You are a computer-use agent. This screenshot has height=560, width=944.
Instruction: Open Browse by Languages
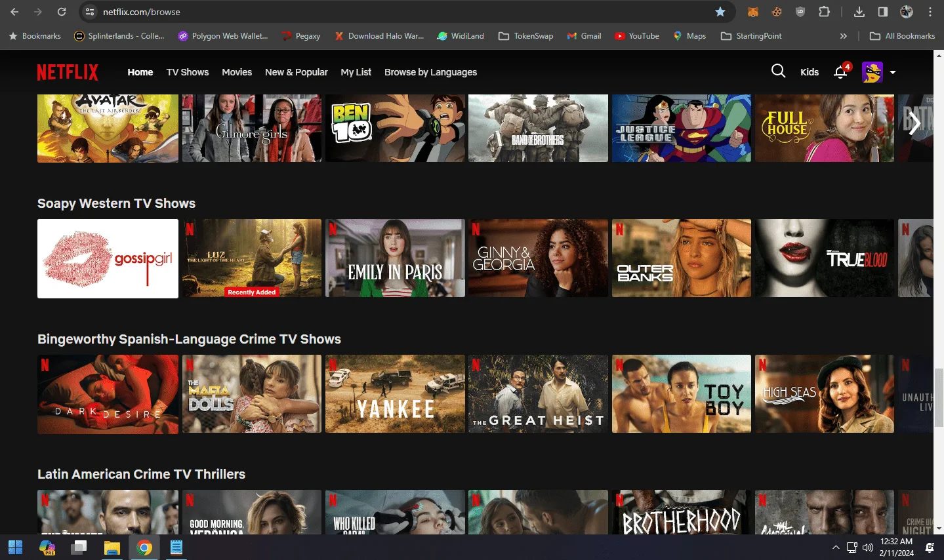click(x=431, y=72)
